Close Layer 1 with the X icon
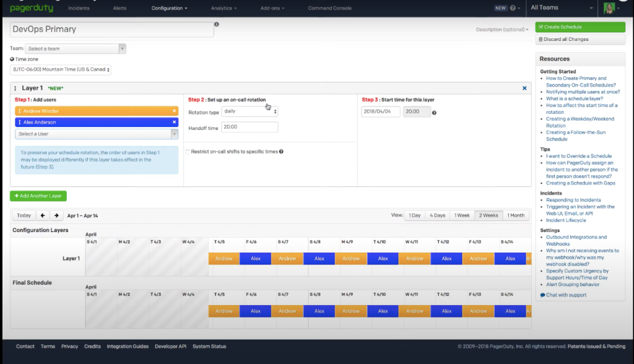 click(524, 89)
